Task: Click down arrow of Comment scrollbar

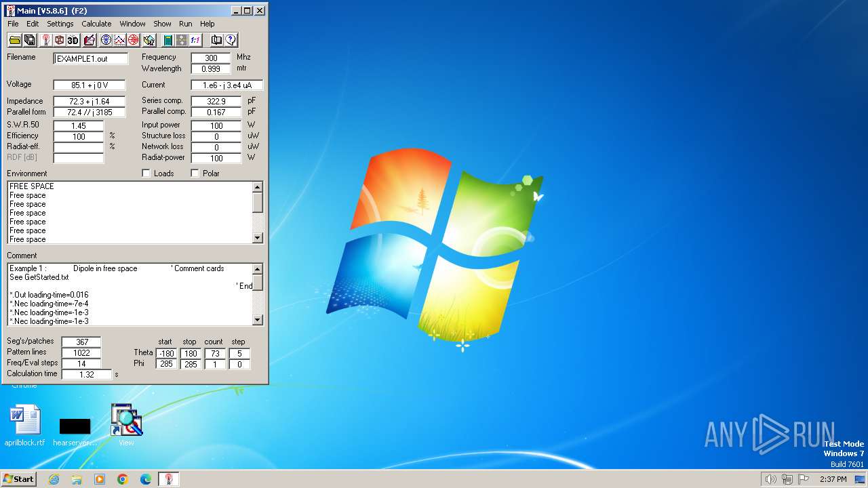Action: click(258, 320)
